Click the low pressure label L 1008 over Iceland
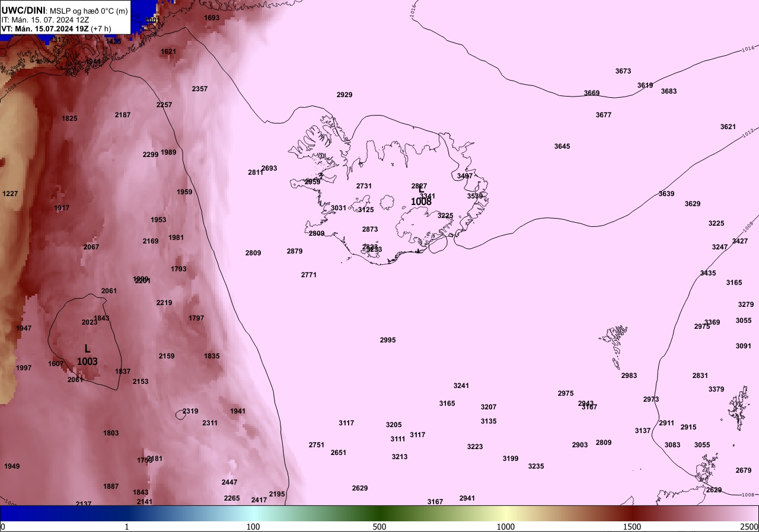The image size is (759, 532). [x=421, y=196]
